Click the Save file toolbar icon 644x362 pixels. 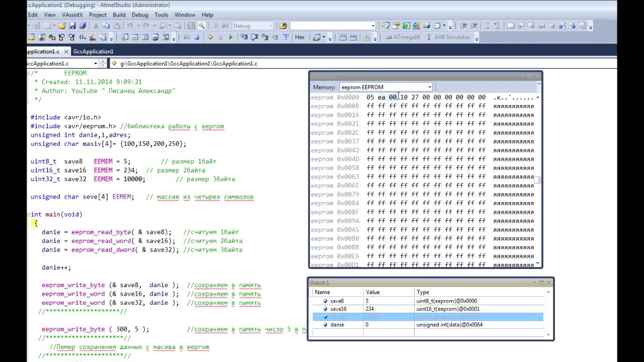tap(71, 26)
